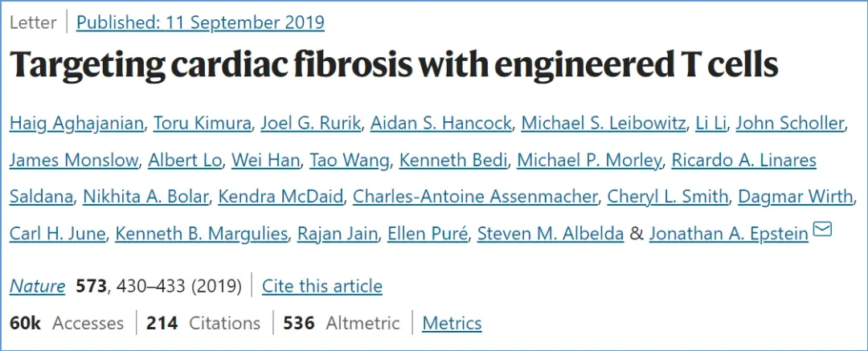Open Aidan S. Hancock author link
The image size is (868, 351).
click(440, 124)
